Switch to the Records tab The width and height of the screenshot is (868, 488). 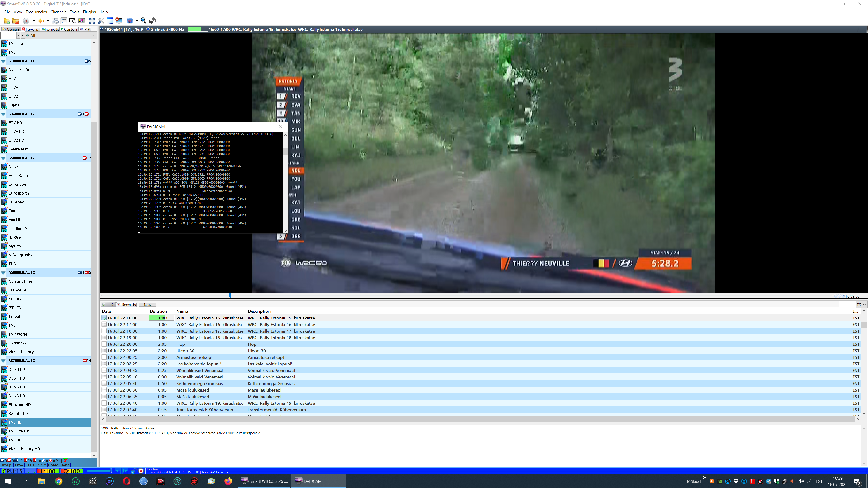click(126, 305)
